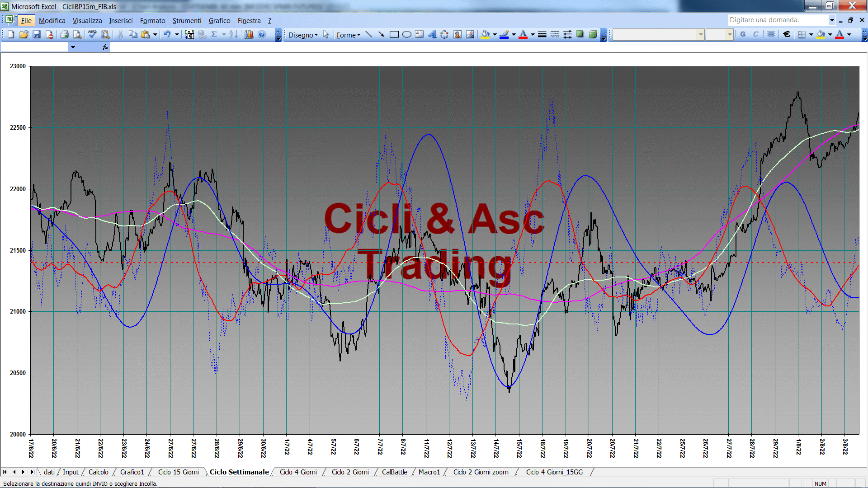Select the Rectangle drawing tool
The height and width of the screenshot is (488, 868).
394,34
